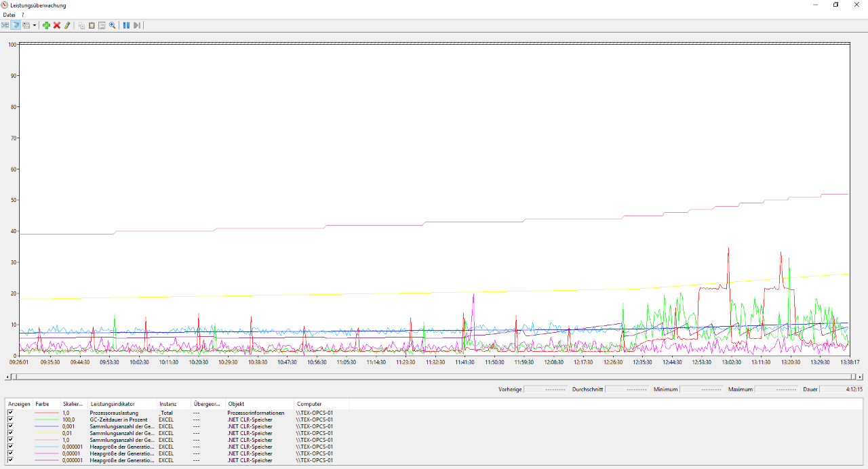Click the red X delete counter icon
Viewport: 868px width, 469px height.
(x=57, y=25)
